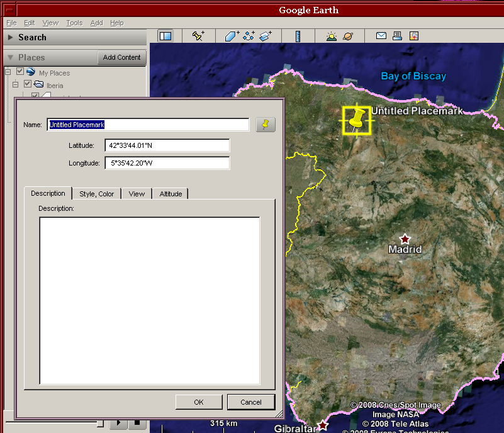The width and height of the screenshot is (504, 433).
Task: Select the Add Polygon toolbar tool
Action: point(232,36)
